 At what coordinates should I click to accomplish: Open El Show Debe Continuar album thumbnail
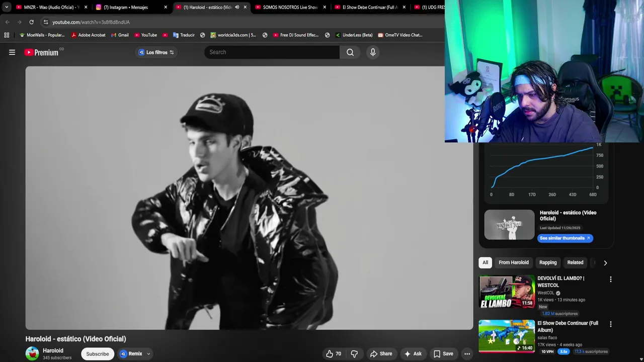(x=507, y=336)
